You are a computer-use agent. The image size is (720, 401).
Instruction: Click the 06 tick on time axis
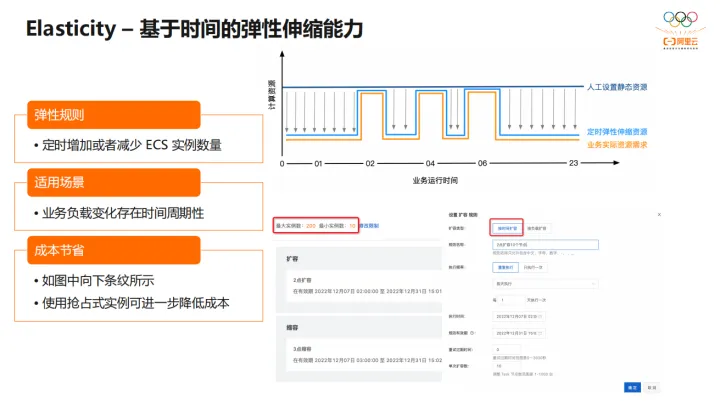[x=482, y=163]
